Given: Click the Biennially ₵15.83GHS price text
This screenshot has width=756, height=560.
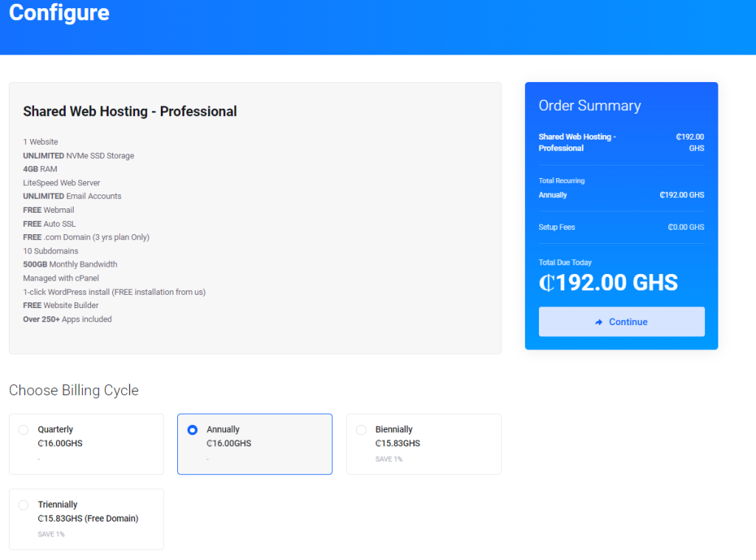Looking at the screenshot, I should pos(398,443).
